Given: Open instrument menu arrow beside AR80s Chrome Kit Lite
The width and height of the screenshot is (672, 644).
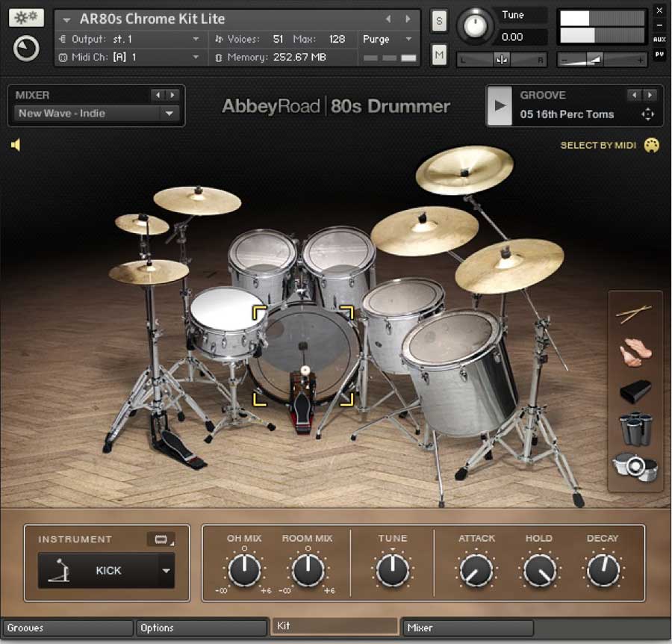Looking at the screenshot, I should (66, 19).
